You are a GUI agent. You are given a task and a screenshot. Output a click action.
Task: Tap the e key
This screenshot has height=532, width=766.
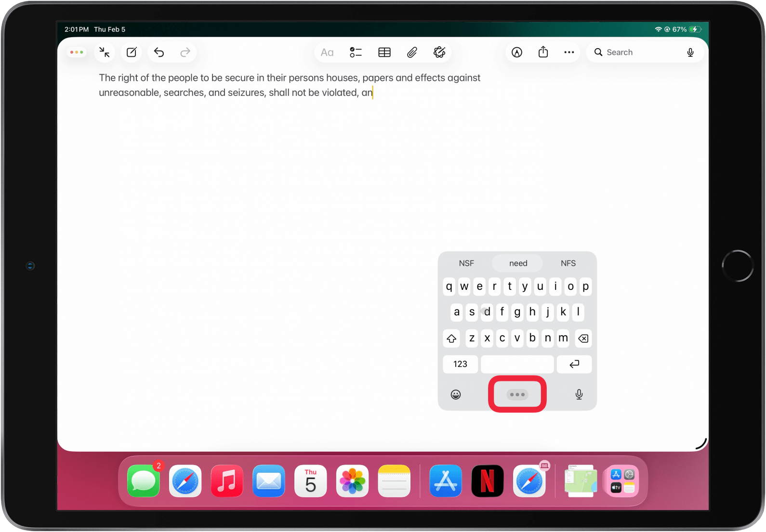coord(479,286)
